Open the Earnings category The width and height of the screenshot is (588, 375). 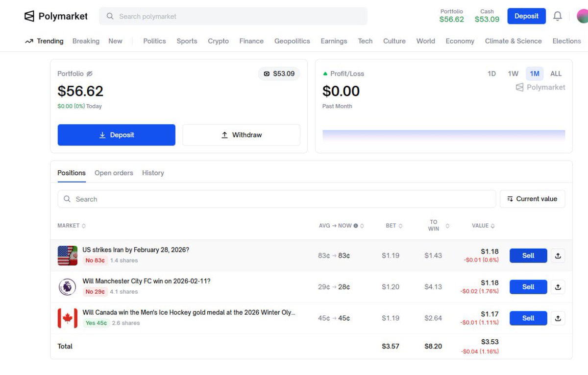(x=334, y=41)
